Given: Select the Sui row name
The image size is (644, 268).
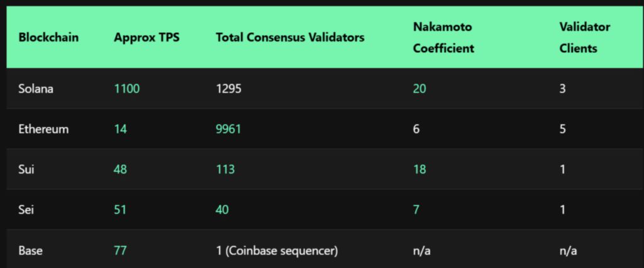Looking at the screenshot, I should [26, 169].
